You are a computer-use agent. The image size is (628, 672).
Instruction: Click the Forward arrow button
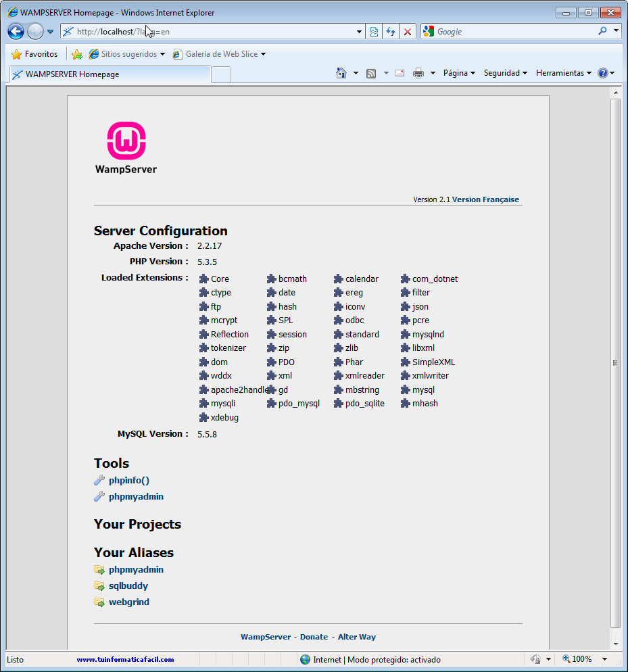35,31
